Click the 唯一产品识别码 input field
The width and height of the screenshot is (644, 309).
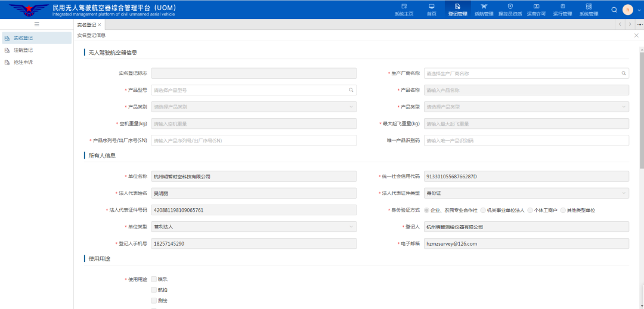pyautogui.click(x=526, y=141)
